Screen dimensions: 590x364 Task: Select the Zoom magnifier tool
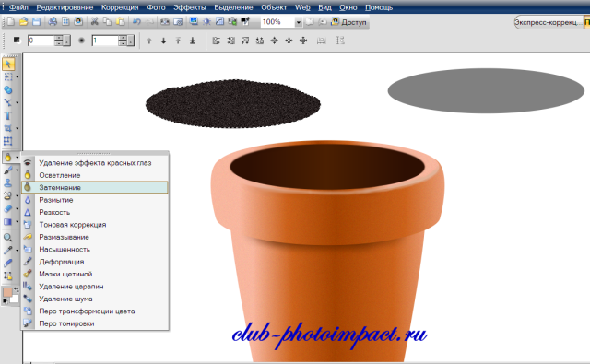click(7, 237)
